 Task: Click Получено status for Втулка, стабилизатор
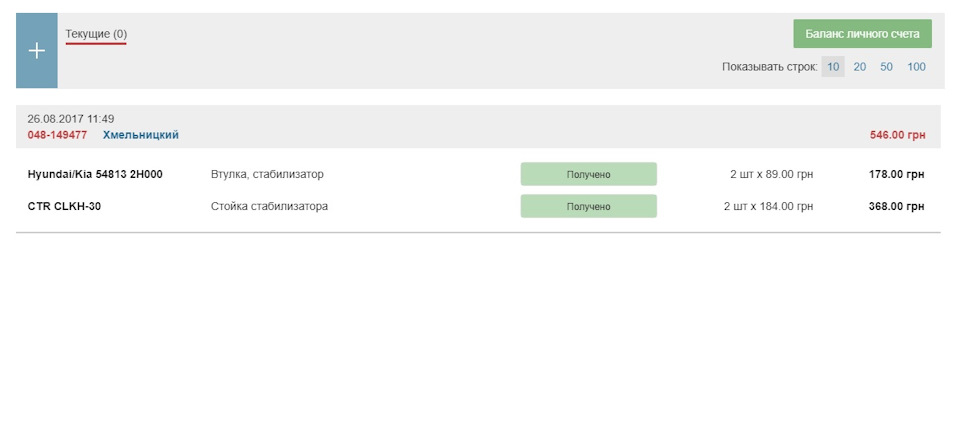coord(588,174)
